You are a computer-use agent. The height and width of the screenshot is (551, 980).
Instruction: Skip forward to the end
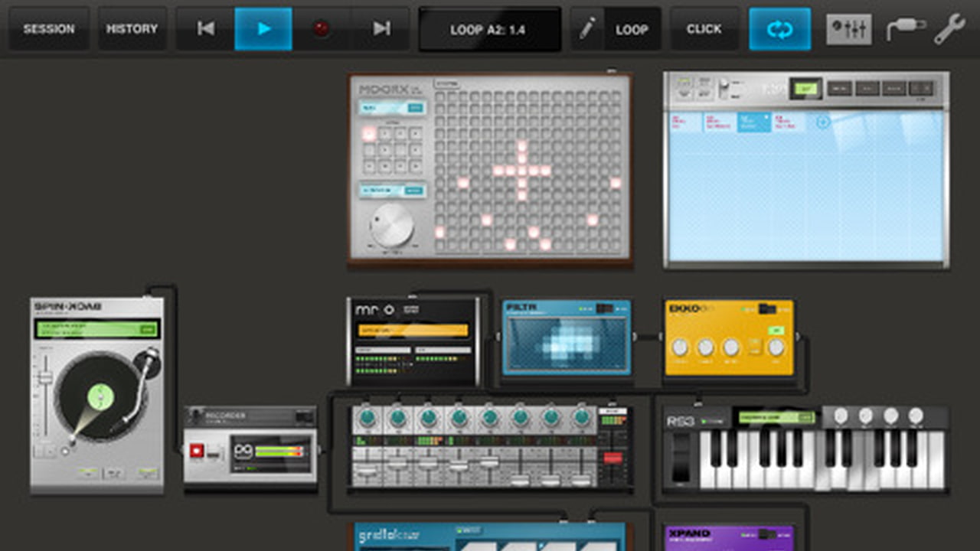(x=381, y=29)
